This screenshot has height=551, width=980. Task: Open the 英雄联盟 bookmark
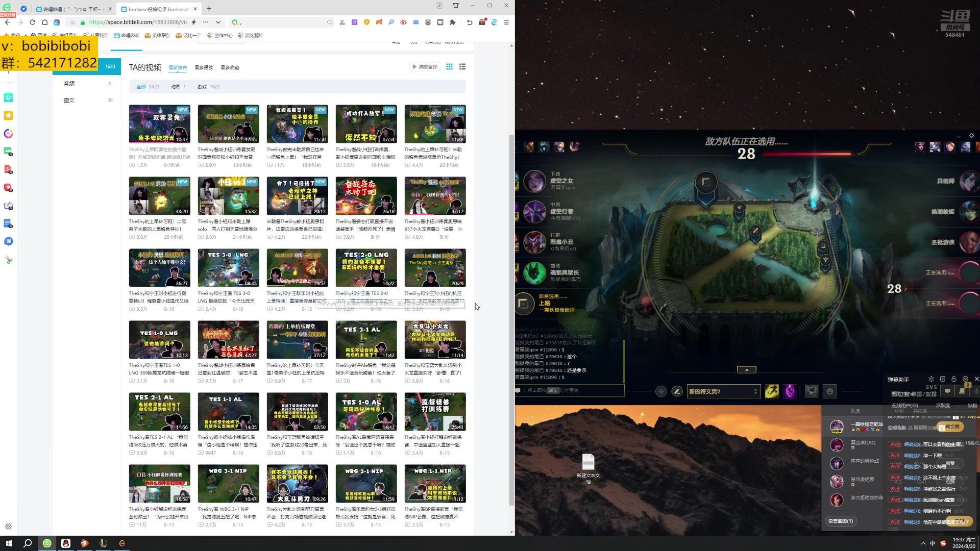pyautogui.click(x=158, y=36)
